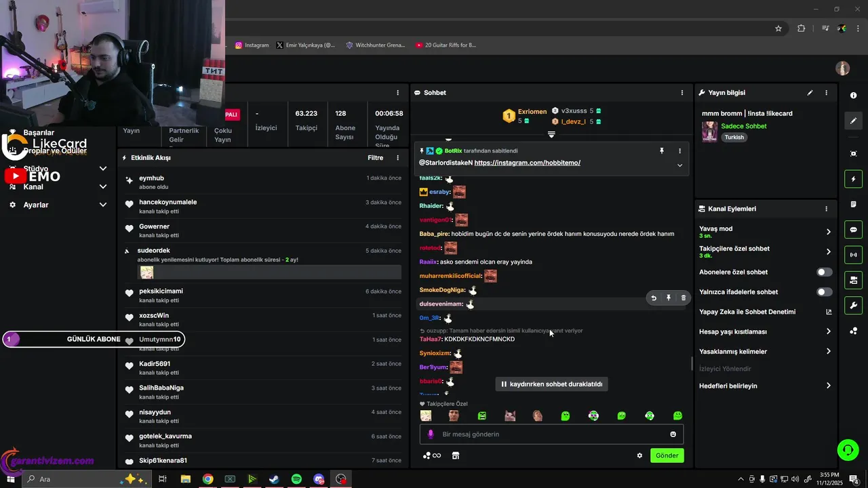The image size is (868, 488).
Task: Click the Spotify taskbar icon
Action: (x=296, y=479)
